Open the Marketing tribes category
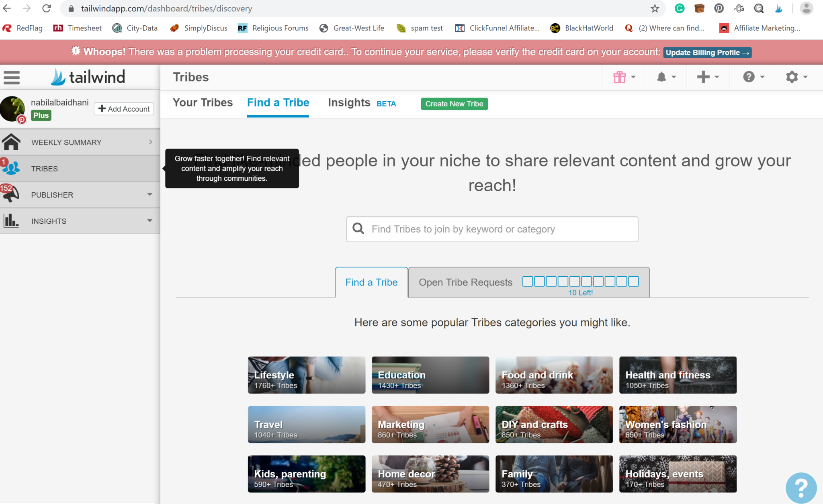Image resolution: width=823 pixels, height=504 pixels. [x=430, y=424]
